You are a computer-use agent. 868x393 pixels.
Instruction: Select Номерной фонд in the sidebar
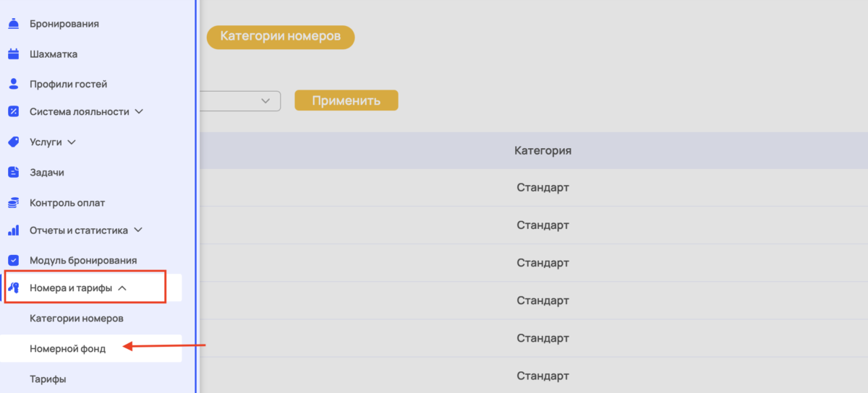point(68,349)
